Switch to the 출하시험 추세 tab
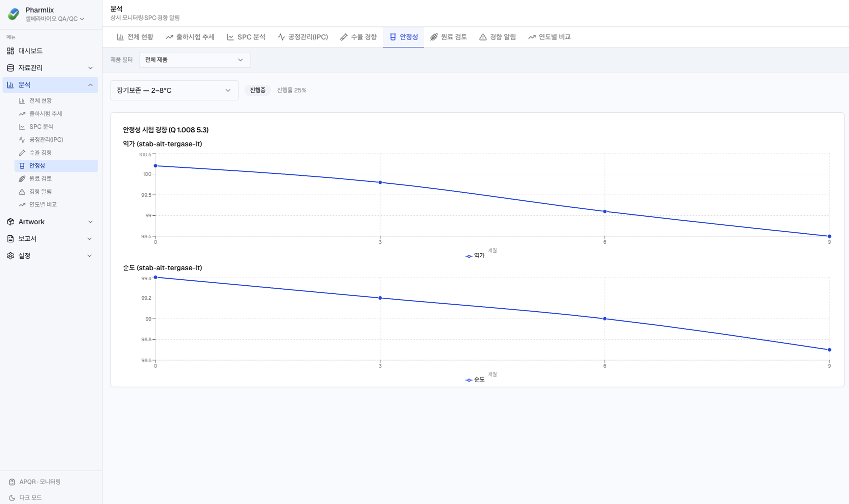The height and width of the screenshot is (504, 849). [190, 37]
